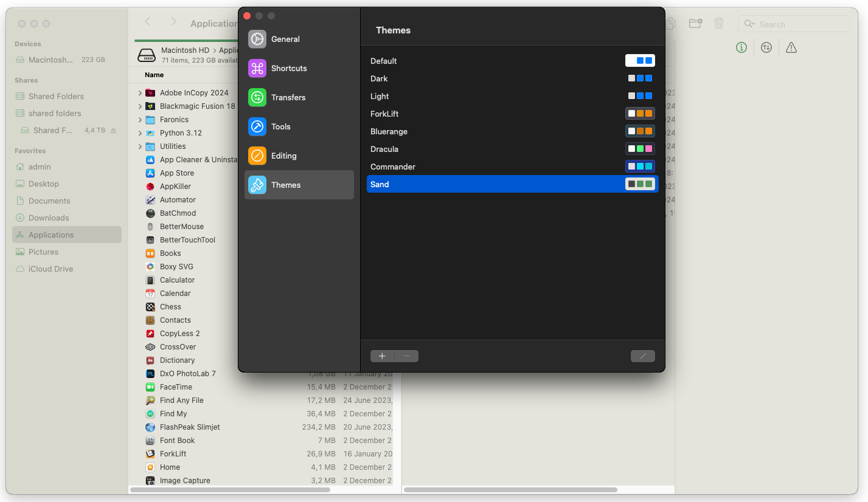Expand the Python 3.12 folder
The height and width of the screenshot is (502, 868).
pyautogui.click(x=140, y=133)
